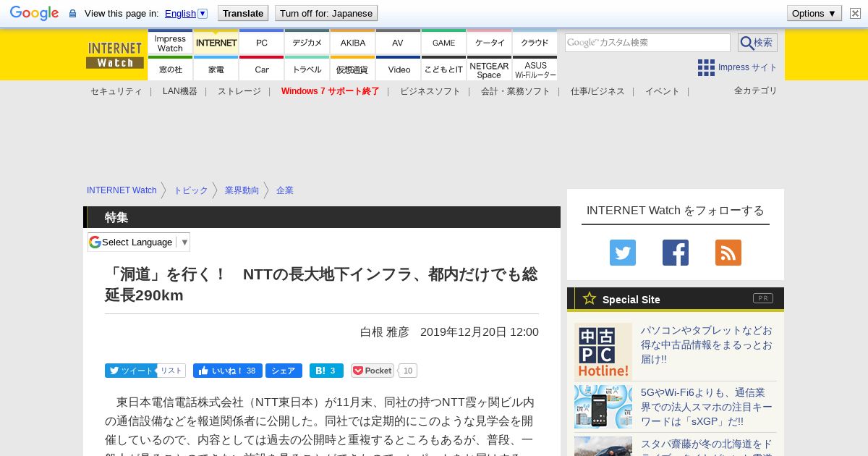Open the LAN機器 category
The width and height of the screenshot is (868, 456).
(179, 91)
